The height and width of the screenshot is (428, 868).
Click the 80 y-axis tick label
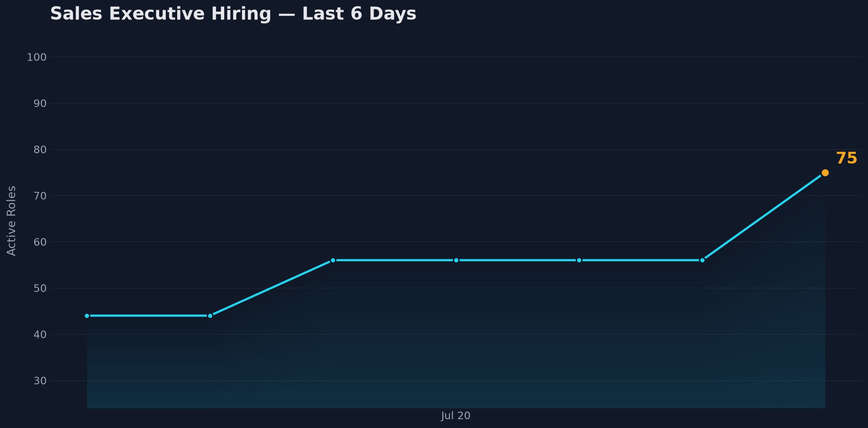click(x=40, y=150)
